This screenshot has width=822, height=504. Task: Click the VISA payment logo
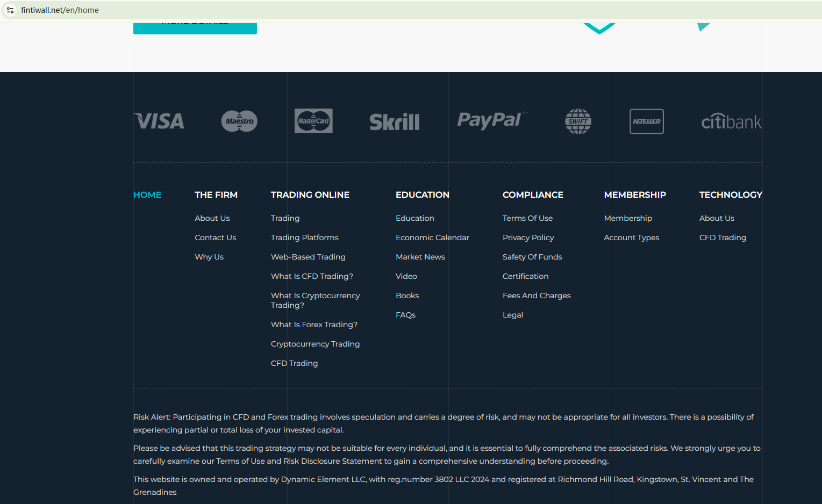[x=159, y=121]
